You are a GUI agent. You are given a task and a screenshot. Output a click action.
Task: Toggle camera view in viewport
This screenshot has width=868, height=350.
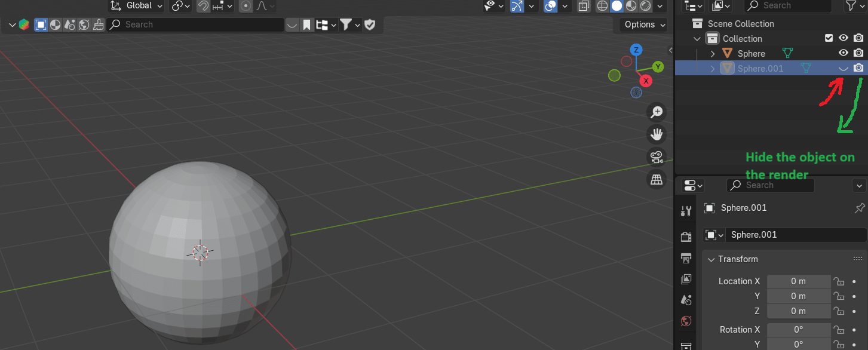tap(657, 157)
